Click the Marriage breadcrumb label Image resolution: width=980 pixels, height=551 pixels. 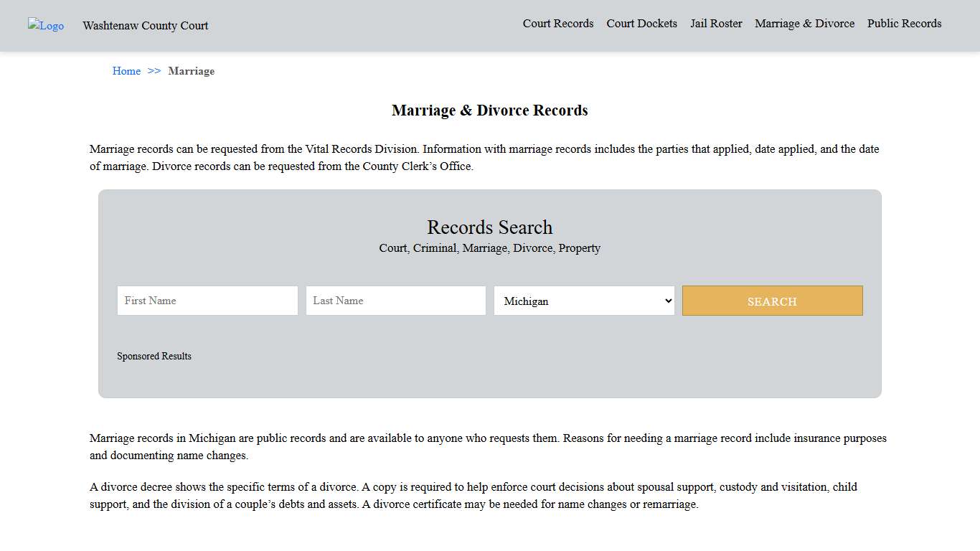(x=191, y=71)
